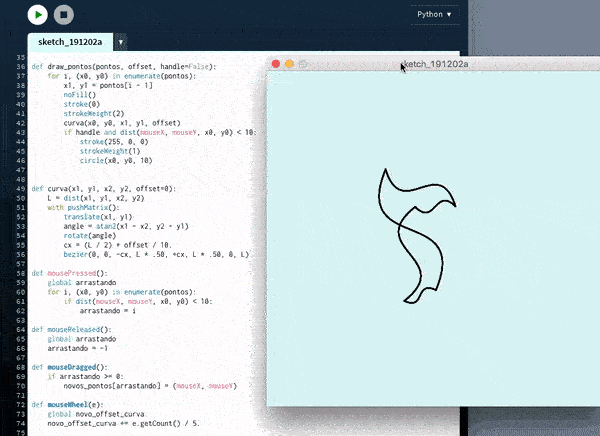The height and width of the screenshot is (436, 600).
Task: Click the disabled zoom button of sketch window
Action: pyautogui.click(x=303, y=64)
